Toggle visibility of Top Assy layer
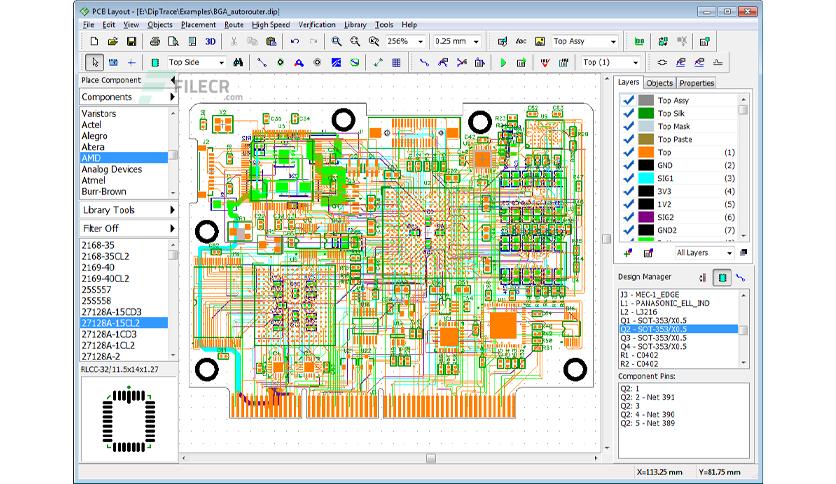The width and height of the screenshot is (836, 484). [x=629, y=100]
